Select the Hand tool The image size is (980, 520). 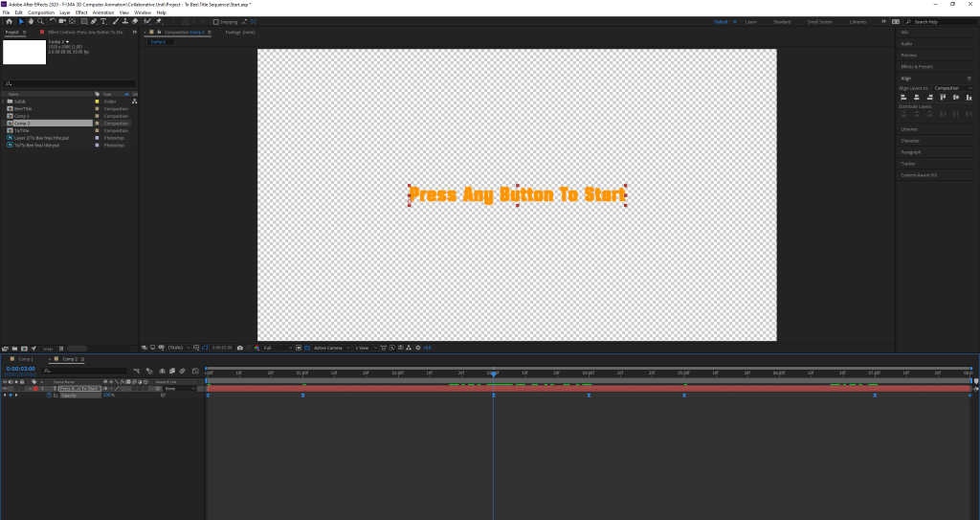[x=31, y=21]
